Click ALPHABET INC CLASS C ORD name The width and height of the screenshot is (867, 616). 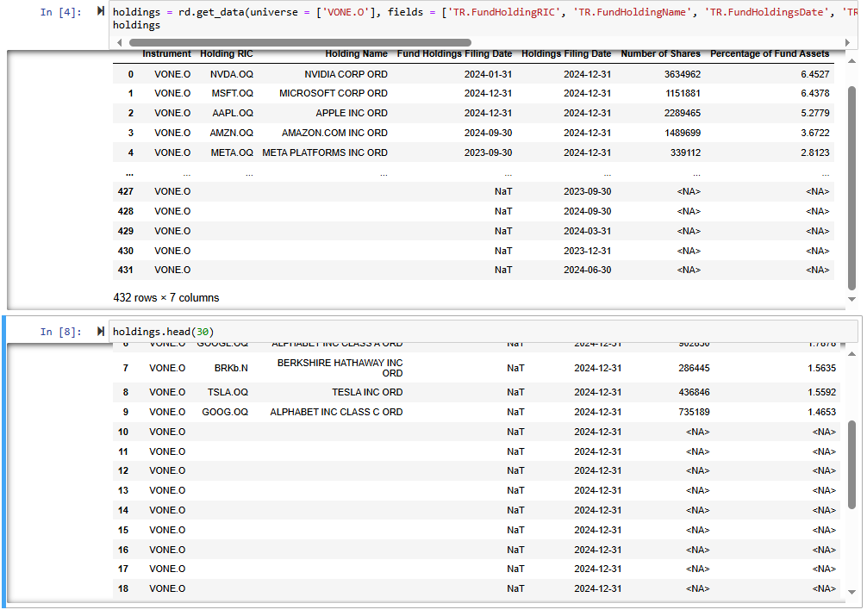[336, 412]
